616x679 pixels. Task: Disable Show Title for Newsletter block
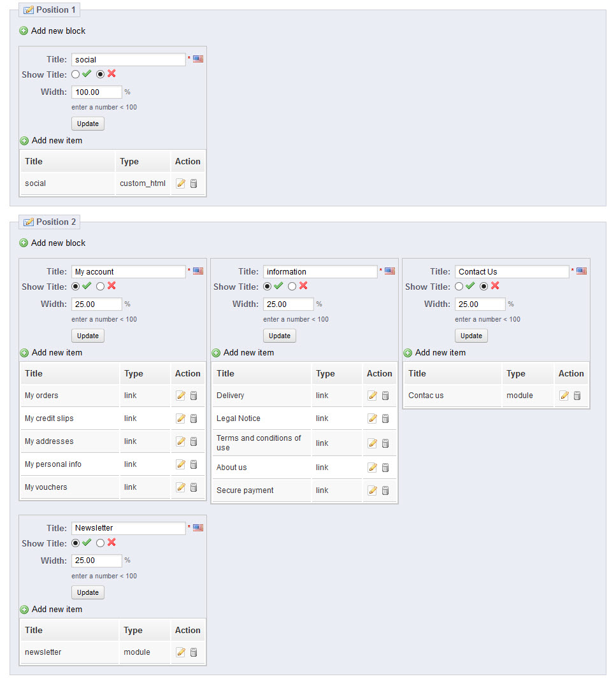pyautogui.click(x=100, y=543)
